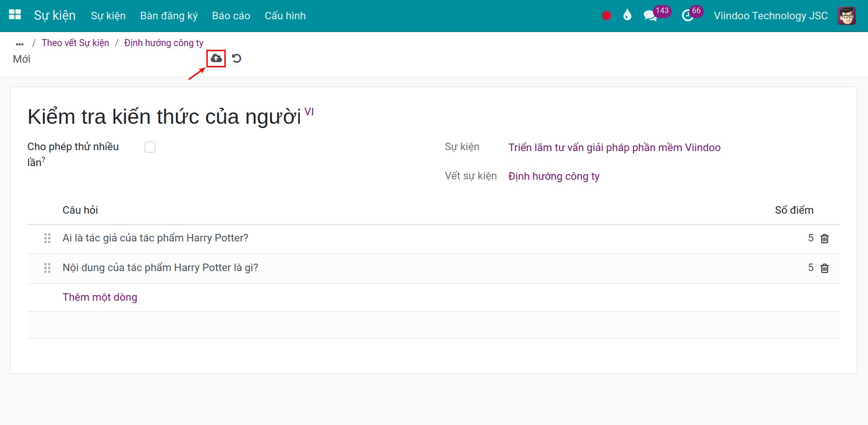Add a question with Thêm một dòng
This screenshot has width=868, height=425.
point(100,297)
